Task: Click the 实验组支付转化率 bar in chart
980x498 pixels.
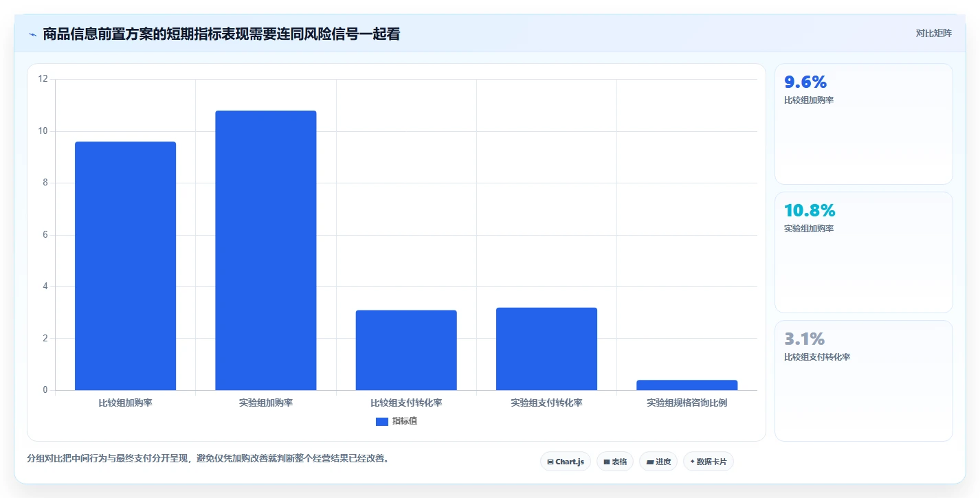Action: click(x=546, y=349)
